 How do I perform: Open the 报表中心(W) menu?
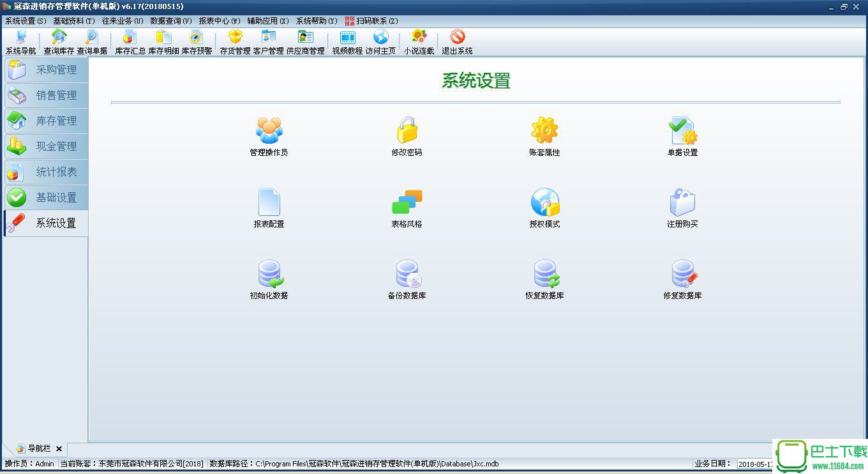[x=220, y=21]
